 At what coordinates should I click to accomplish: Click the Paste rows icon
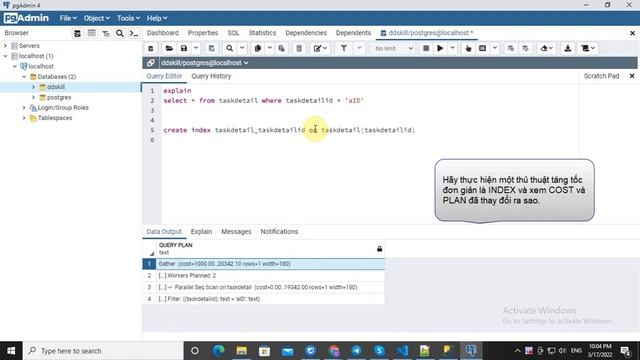[282, 48]
